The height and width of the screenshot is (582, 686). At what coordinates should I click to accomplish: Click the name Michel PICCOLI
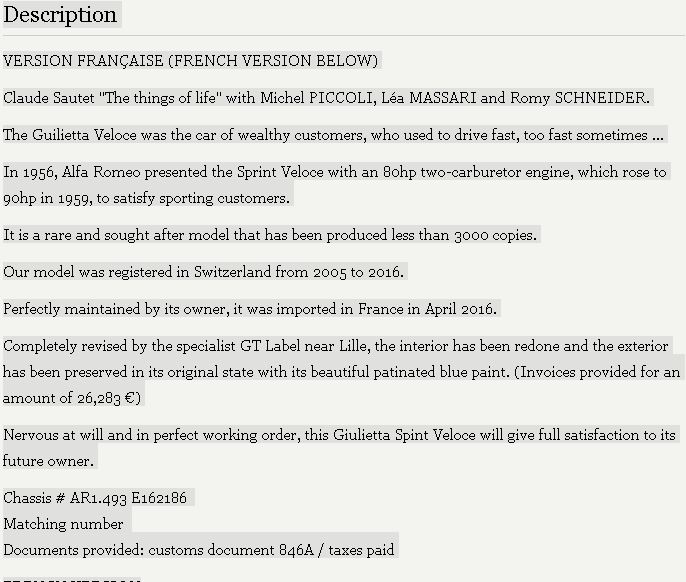(x=318, y=98)
